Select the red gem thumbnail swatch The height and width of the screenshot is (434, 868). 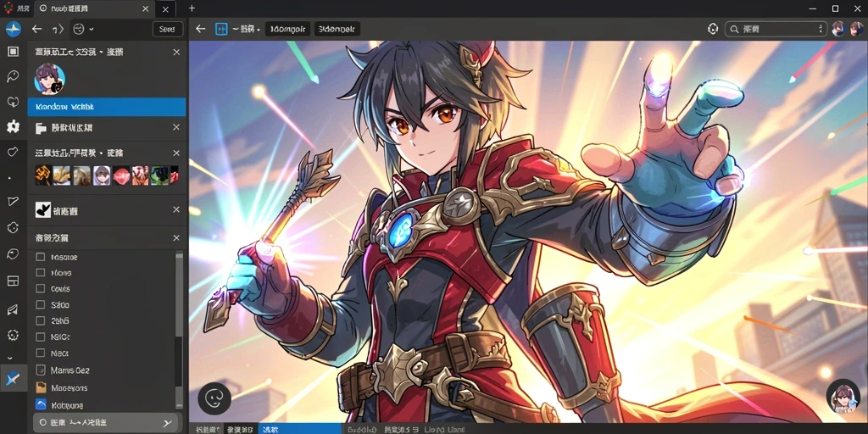[120, 175]
